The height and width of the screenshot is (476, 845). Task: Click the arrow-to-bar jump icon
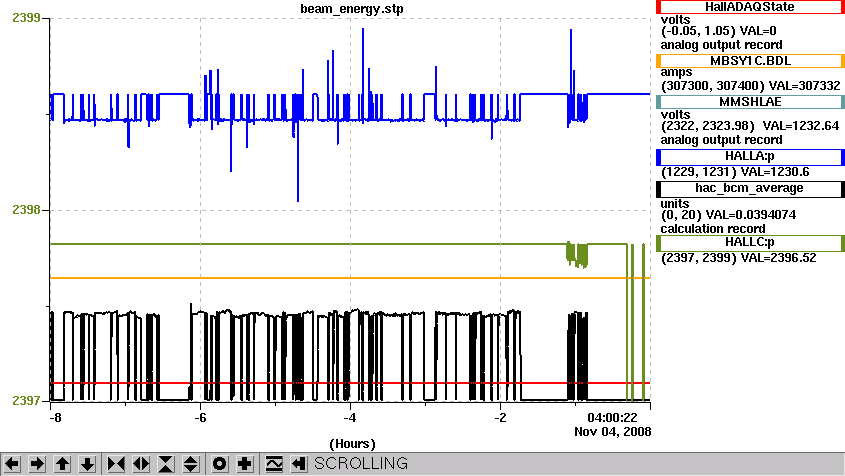(299, 464)
